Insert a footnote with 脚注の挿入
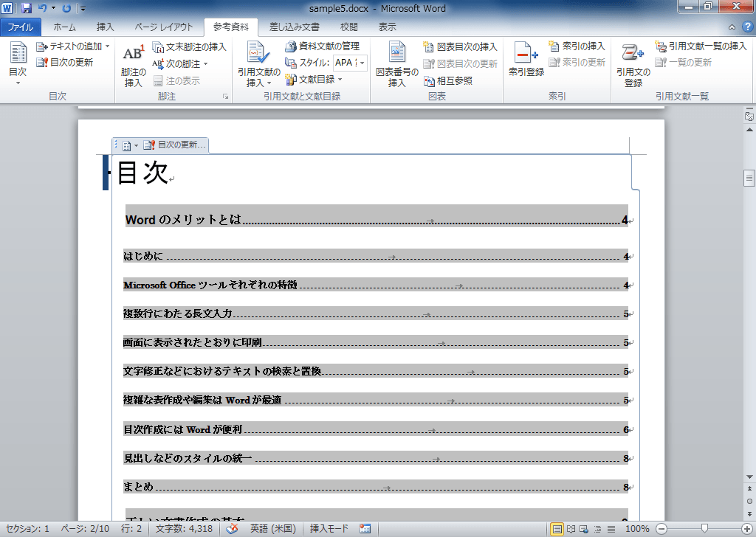Image resolution: width=756 pixels, height=537 pixels. [x=133, y=66]
